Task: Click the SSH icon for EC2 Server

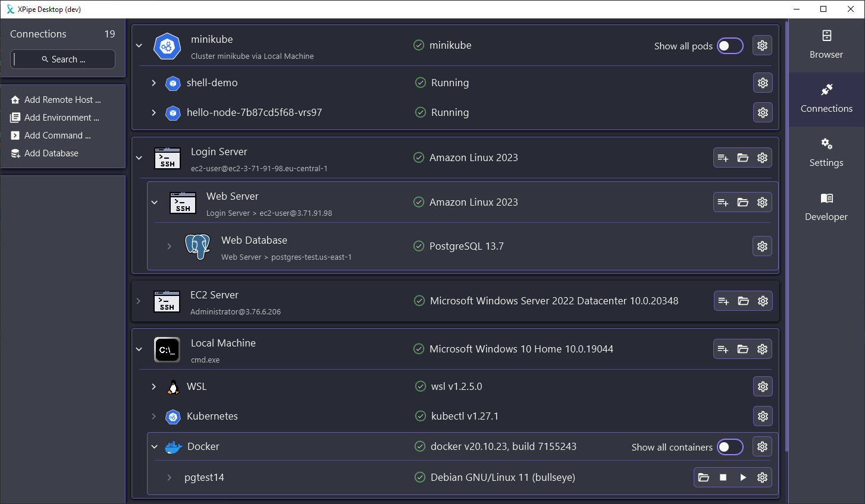Action: [167, 301]
